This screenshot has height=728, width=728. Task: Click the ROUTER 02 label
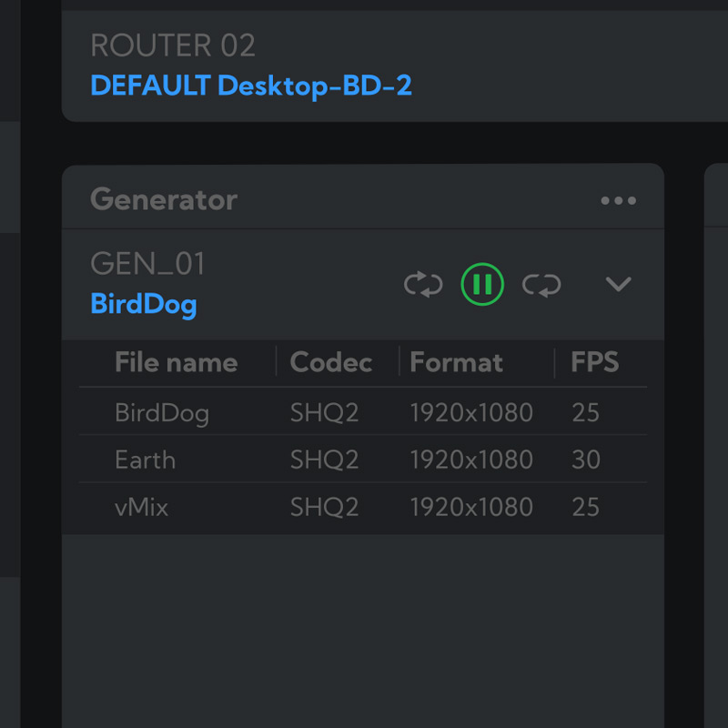[173, 45]
